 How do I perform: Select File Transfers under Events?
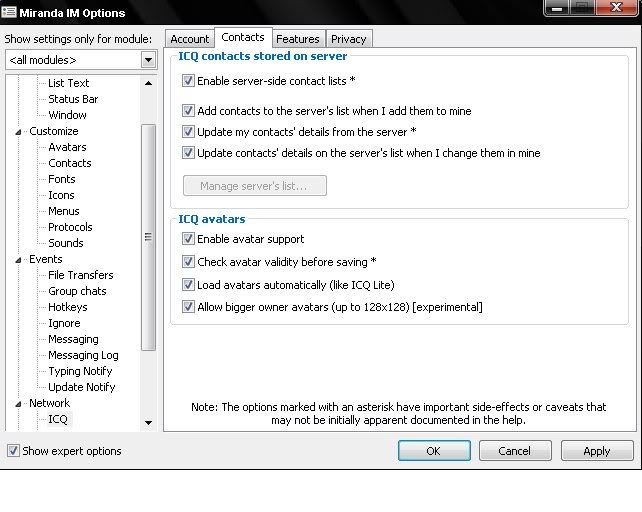click(x=80, y=275)
